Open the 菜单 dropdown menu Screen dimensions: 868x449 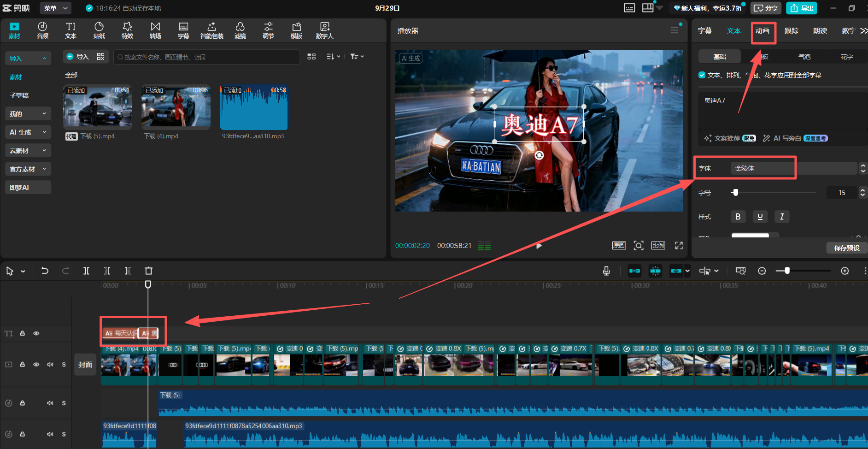[x=55, y=8]
